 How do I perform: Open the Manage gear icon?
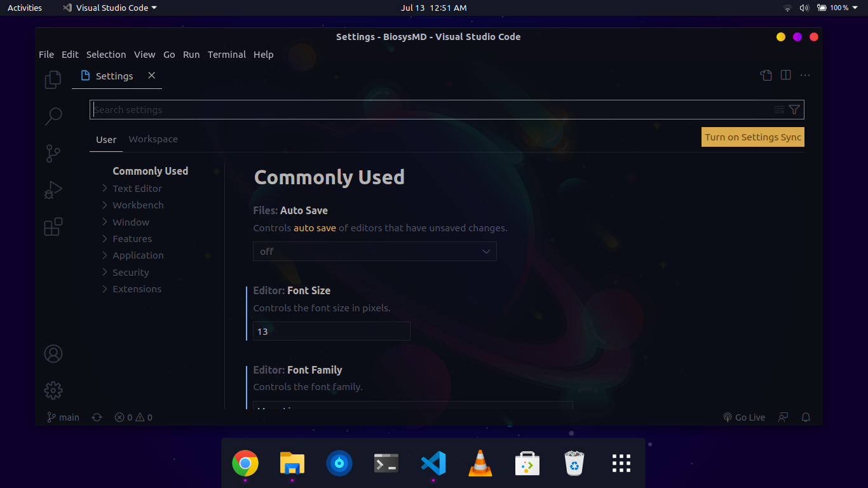[53, 390]
